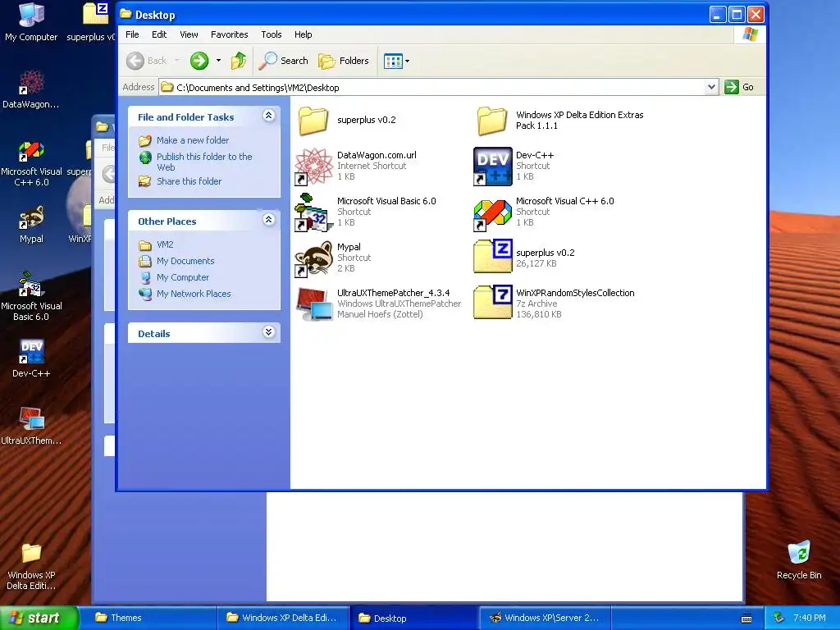Viewport: 840px width, 630px height.
Task: Switch to Windows XP\Server 2... taskbar item
Action: point(546,618)
